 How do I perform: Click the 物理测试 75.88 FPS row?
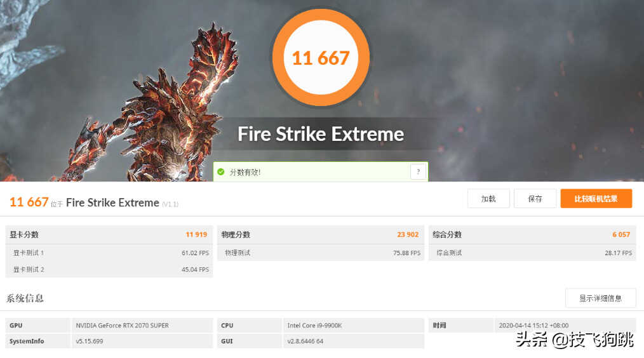[x=321, y=253]
